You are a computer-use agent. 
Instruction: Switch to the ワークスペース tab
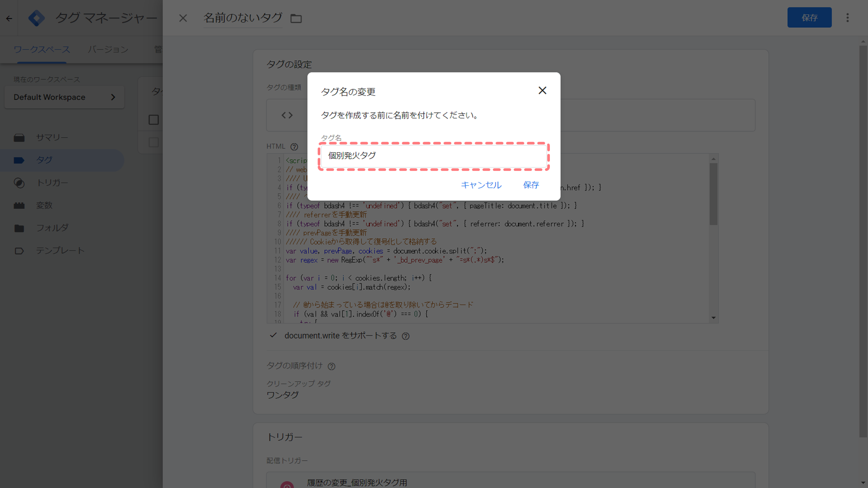[x=42, y=49]
